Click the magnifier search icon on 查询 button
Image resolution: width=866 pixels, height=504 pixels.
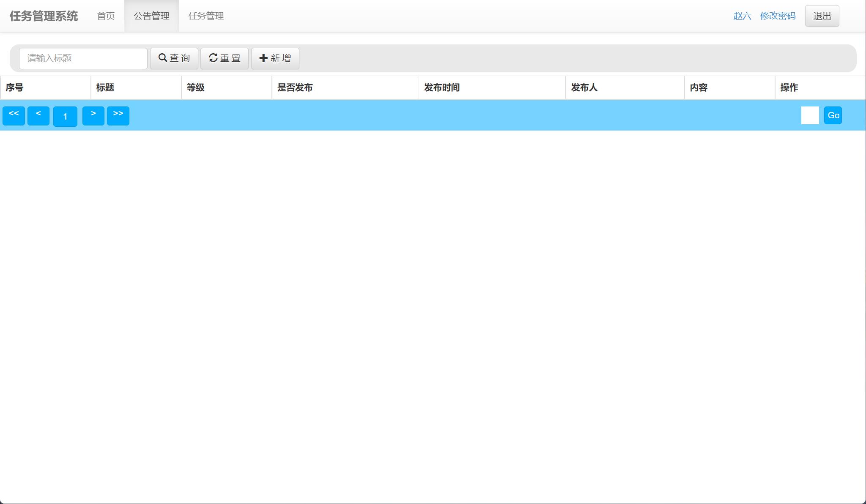(164, 58)
